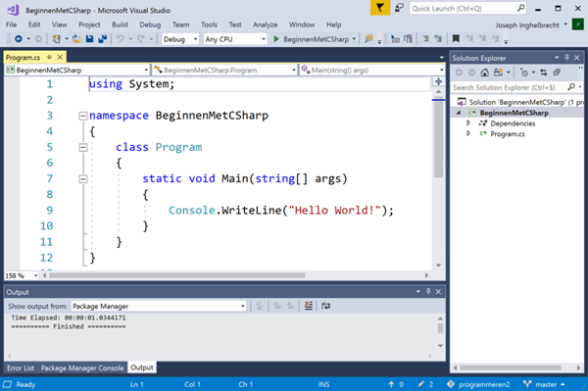Click the Navigate Backward arrow icon

18,38
